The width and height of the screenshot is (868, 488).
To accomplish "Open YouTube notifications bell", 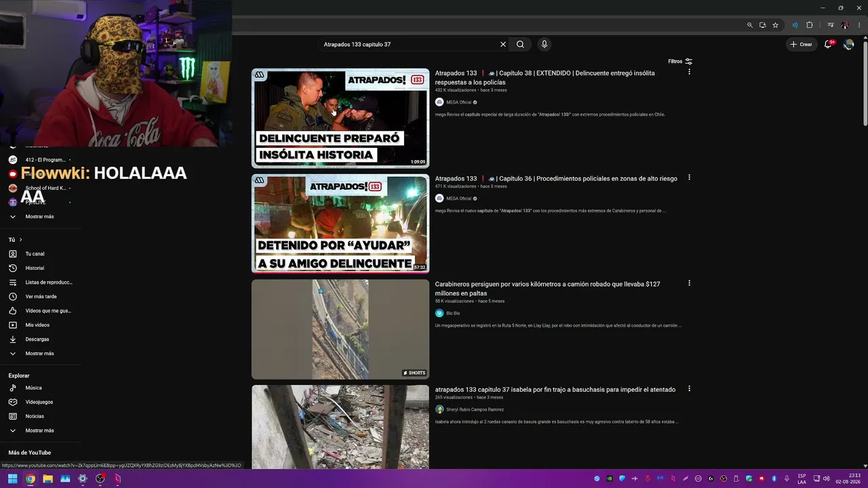I will (x=828, y=45).
